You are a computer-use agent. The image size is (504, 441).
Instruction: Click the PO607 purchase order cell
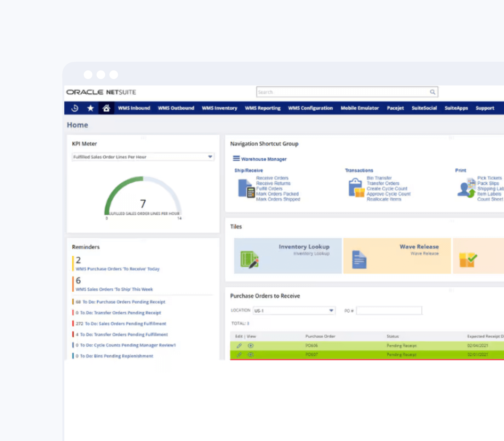[312, 354]
